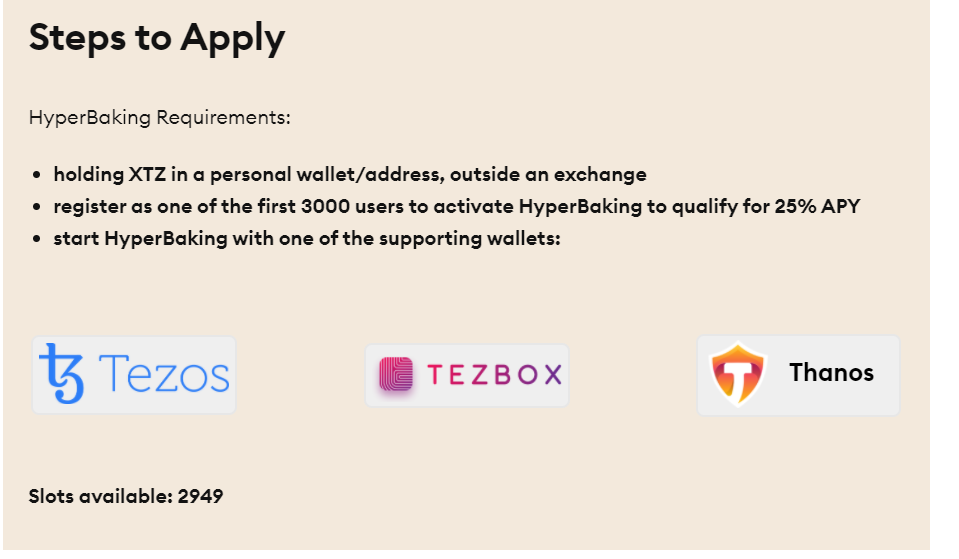Viewport: 959px width, 559px height.
Task: Click the Slots available label
Action: tap(101, 496)
